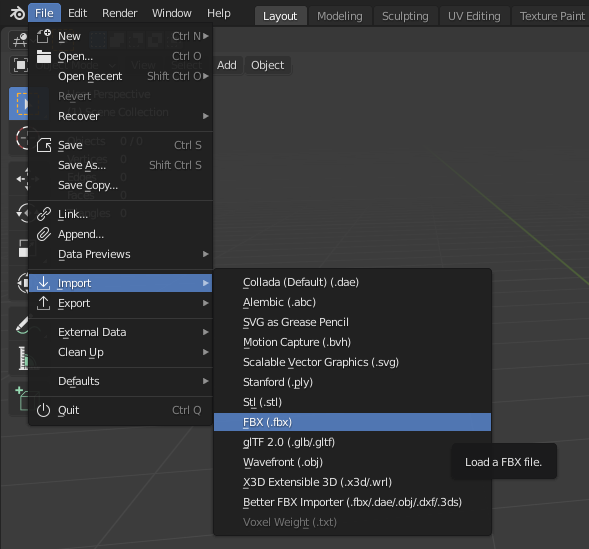Click the Save file icon
The width and height of the screenshot is (589, 549).
click(x=44, y=145)
